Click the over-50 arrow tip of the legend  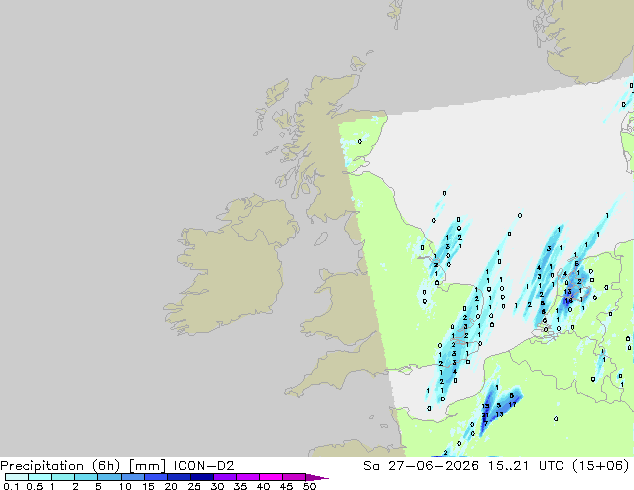(x=317, y=477)
